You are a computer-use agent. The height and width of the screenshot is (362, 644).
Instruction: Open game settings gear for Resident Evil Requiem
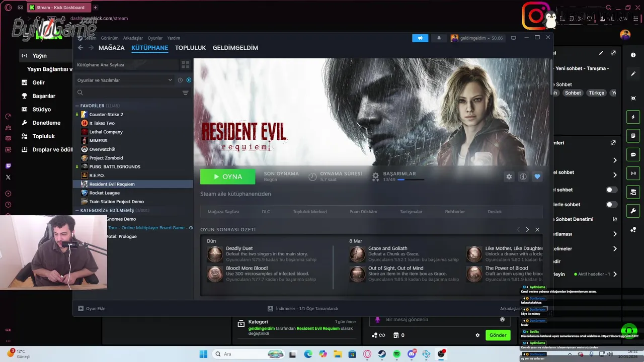click(x=509, y=176)
